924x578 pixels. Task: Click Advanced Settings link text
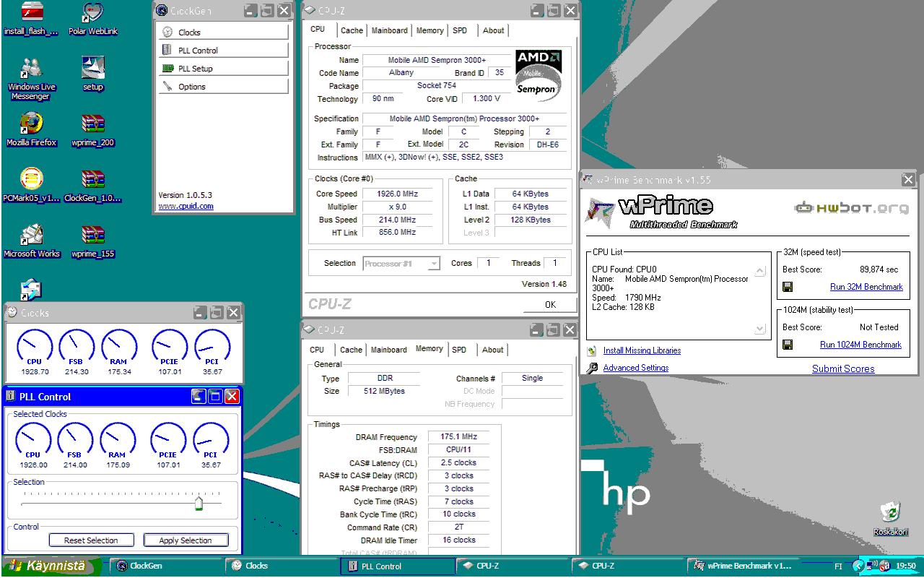[x=636, y=368]
